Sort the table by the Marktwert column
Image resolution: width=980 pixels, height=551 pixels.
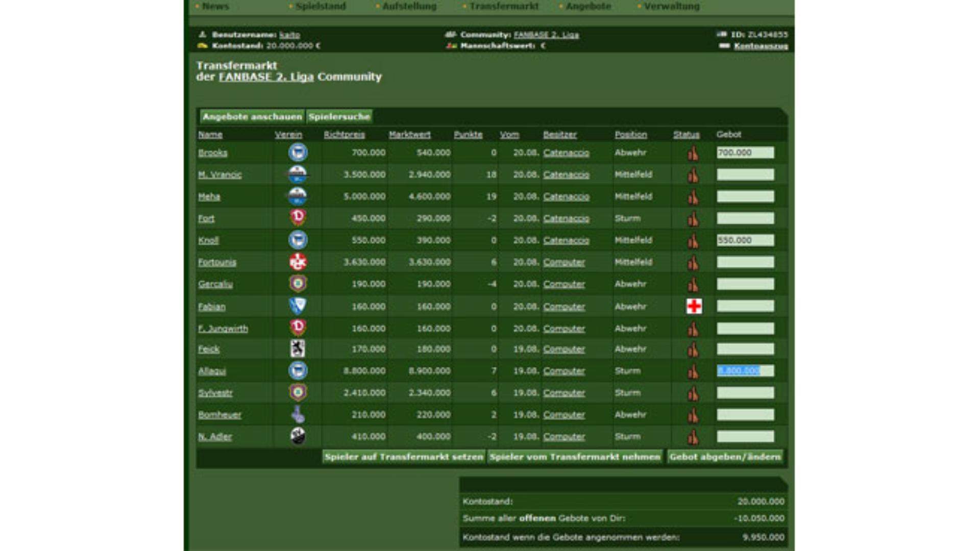(x=409, y=135)
